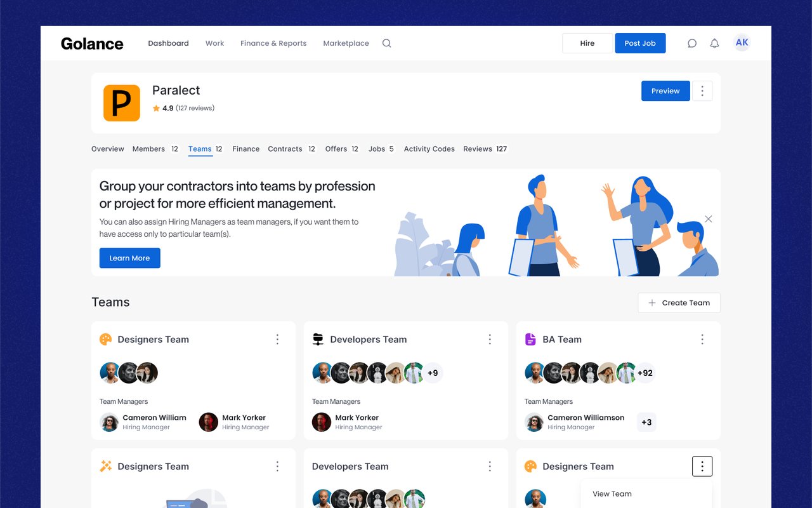Open options for Designers Team managed by Cameron William

(277, 340)
